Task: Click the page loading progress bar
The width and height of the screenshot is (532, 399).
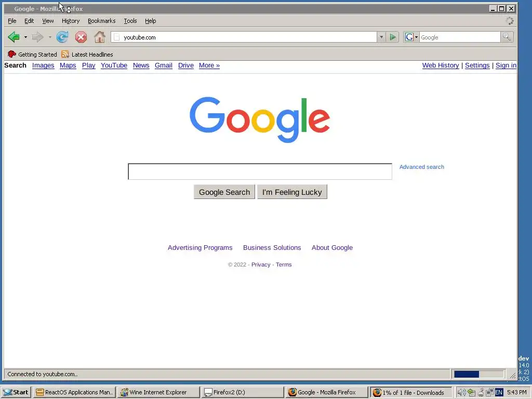Action: pyautogui.click(x=478, y=374)
